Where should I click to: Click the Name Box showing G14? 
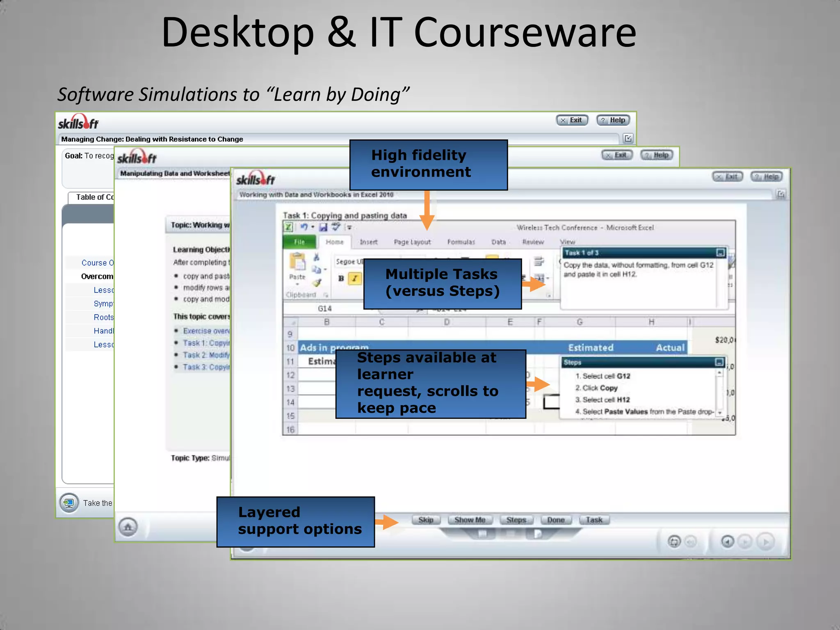tap(324, 308)
